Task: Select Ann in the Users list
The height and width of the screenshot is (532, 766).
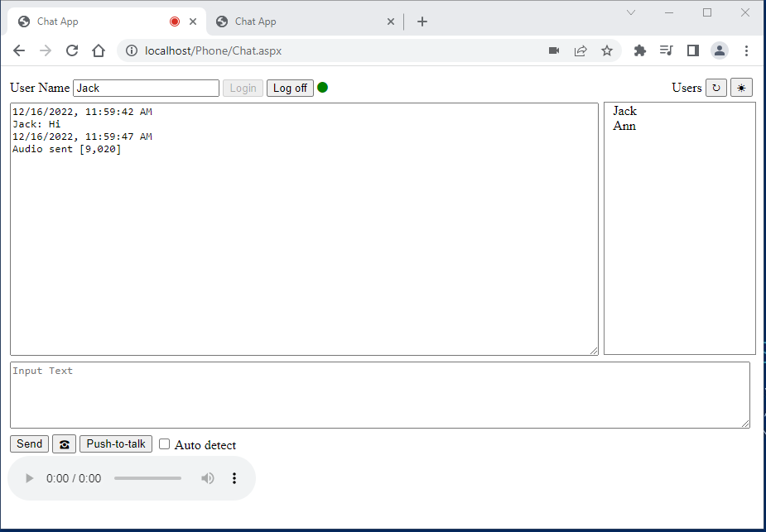Action: pyautogui.click(x=624, y=126)
